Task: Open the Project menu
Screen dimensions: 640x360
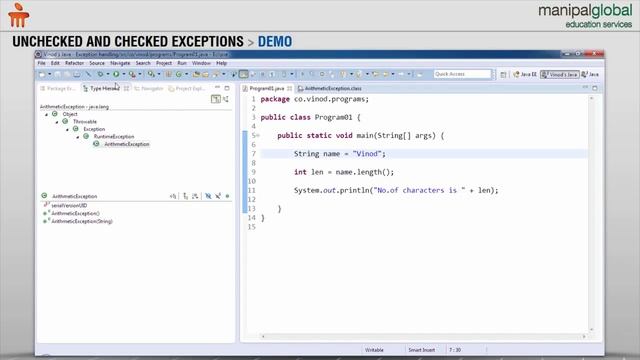Action: tap(164, 63)
